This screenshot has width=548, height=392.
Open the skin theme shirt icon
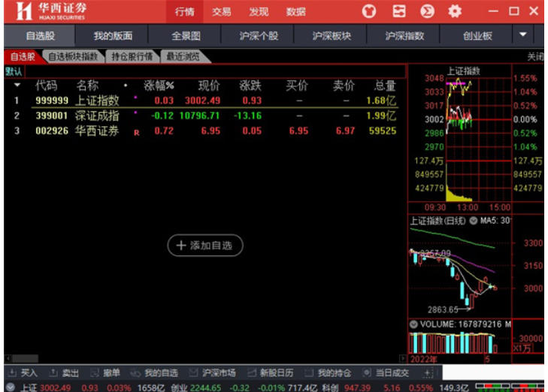(x=369, y=11)
